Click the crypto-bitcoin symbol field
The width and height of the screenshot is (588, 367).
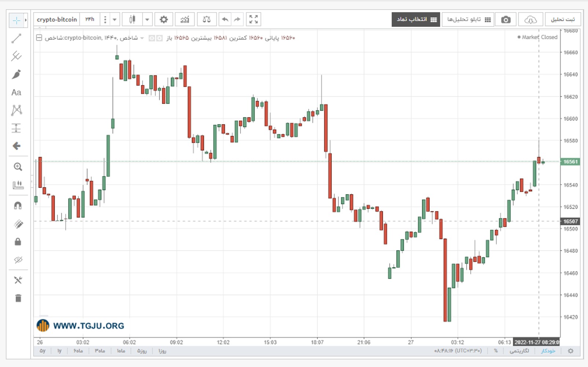(57, 19)
